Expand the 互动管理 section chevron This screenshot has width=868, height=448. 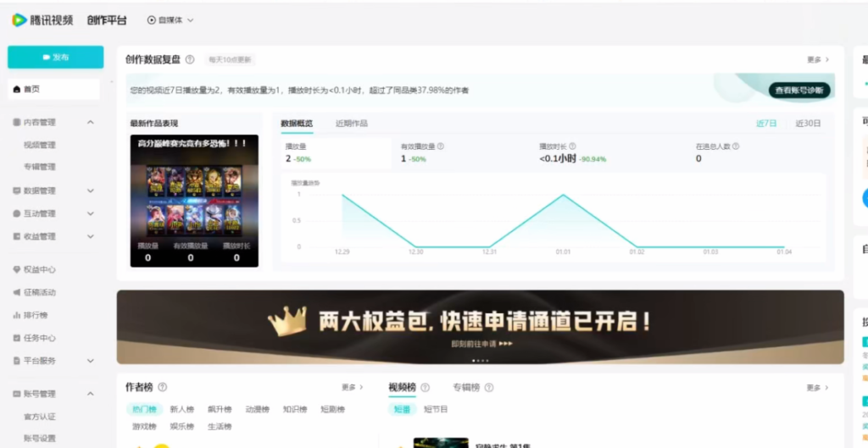tap(91, 213)
